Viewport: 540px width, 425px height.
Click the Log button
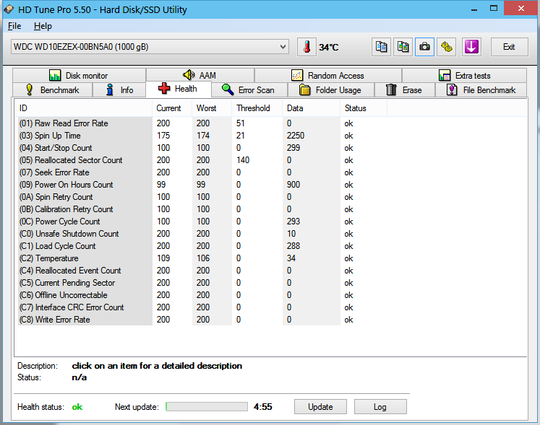380,407
